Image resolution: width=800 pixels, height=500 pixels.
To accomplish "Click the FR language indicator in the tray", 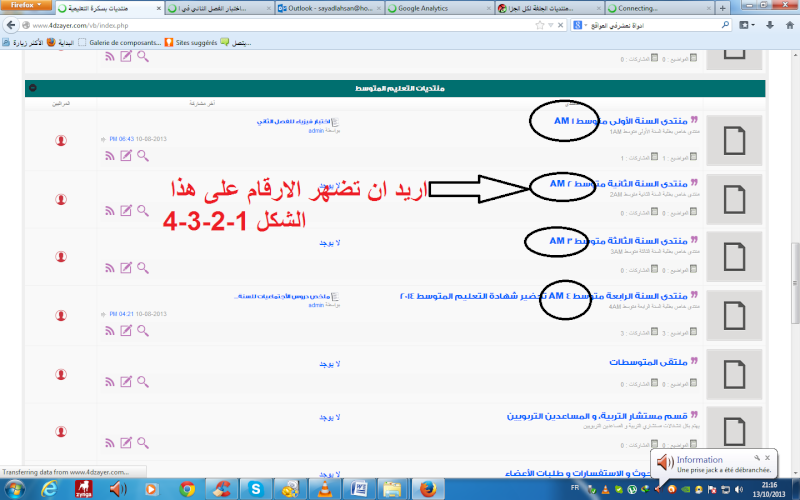I will pyautogui.click(x=575, y=488).
